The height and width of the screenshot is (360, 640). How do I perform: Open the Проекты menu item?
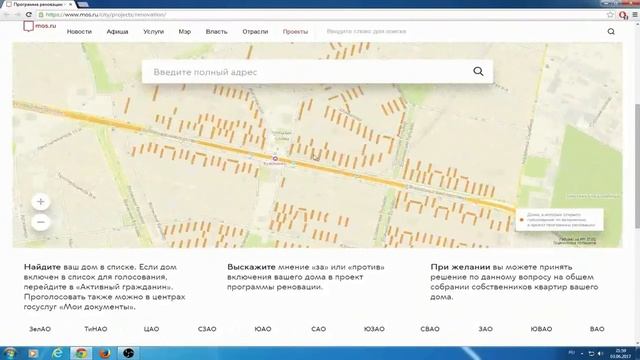(295, 31)
